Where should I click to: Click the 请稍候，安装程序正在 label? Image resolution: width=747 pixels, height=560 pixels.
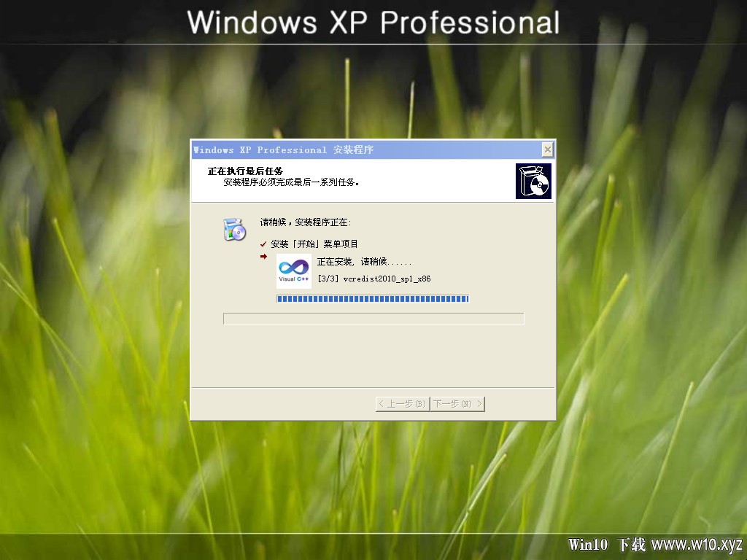pyautogui.click(x=306, y=222)
